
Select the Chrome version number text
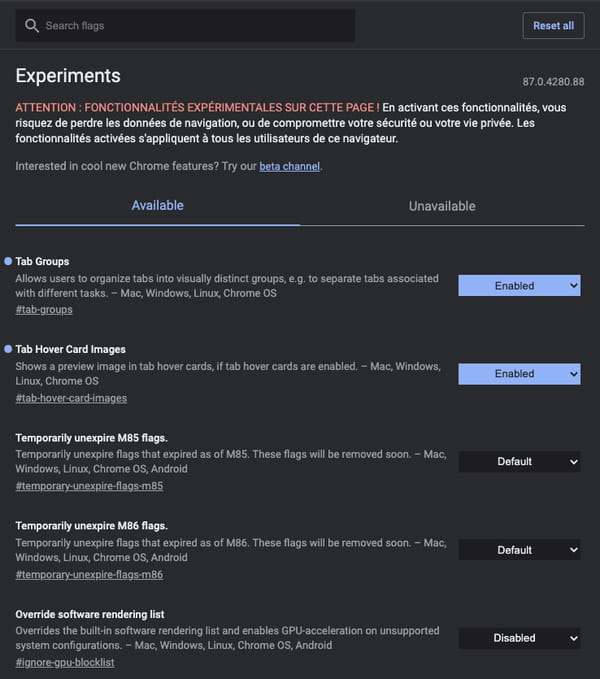(x=553, y=82)
